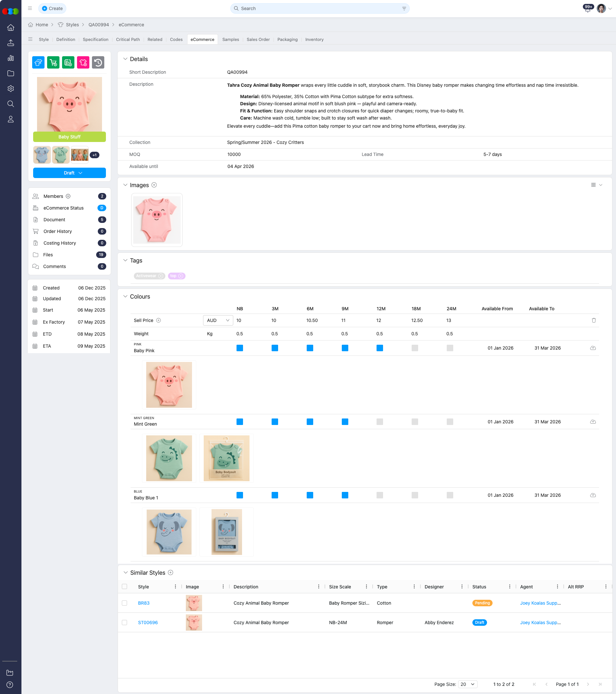Open the Samples tab
616x694 pixels.
[231, 39]
